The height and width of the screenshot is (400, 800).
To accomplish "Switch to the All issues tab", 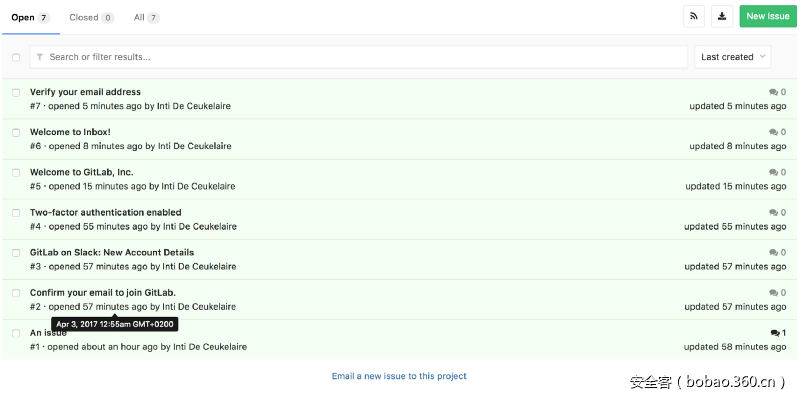I will (x=147, y=17).
